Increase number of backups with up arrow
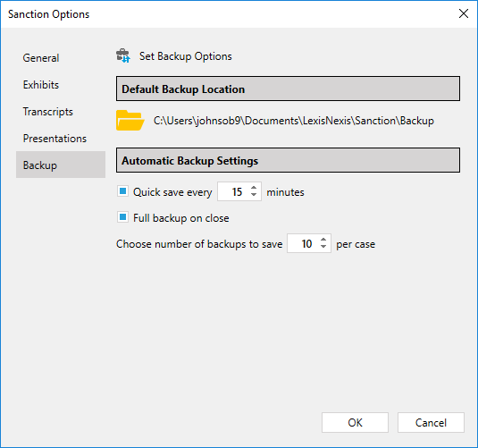 coord(323,240)
